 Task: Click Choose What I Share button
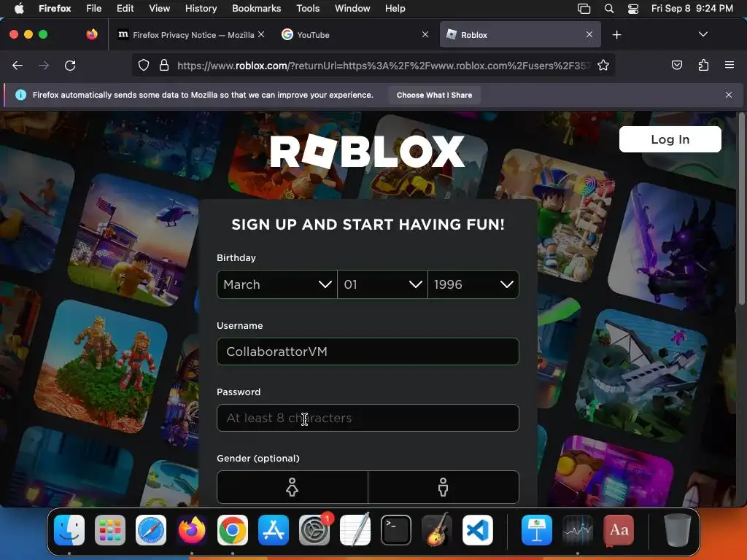tap(434, 95)
